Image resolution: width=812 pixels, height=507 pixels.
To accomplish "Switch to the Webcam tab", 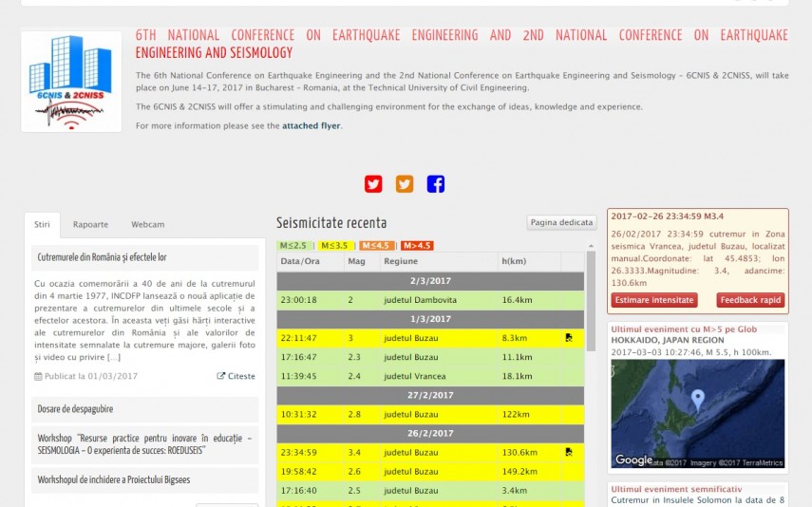I will (147, 225).
